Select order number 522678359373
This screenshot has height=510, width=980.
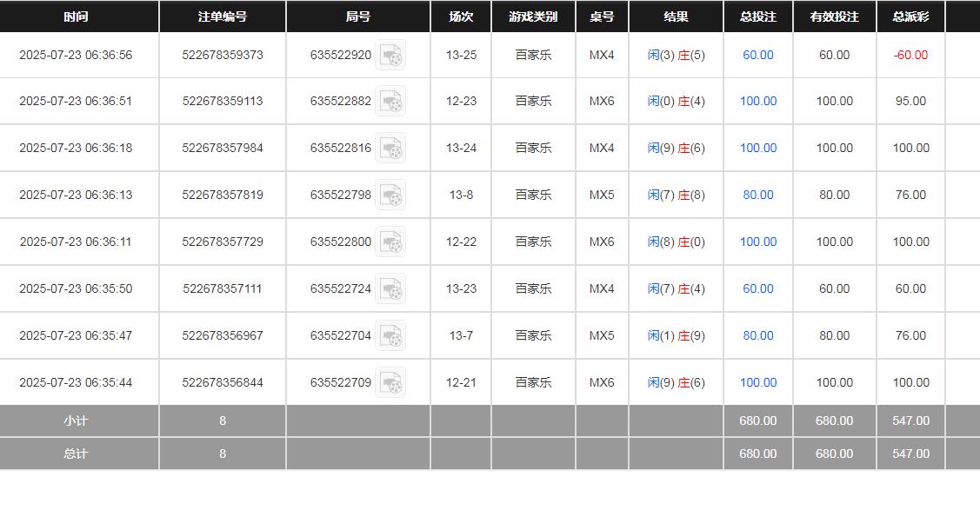(222, 55)
